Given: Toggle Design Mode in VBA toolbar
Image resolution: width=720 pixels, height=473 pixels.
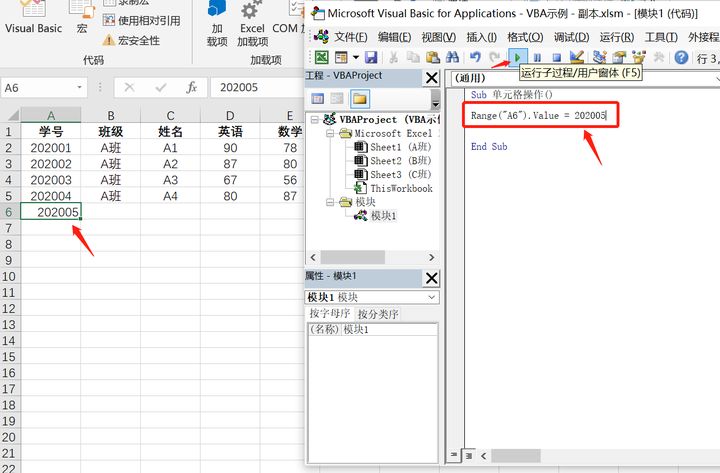Looking at the screenshot, I should pos(576,57).
